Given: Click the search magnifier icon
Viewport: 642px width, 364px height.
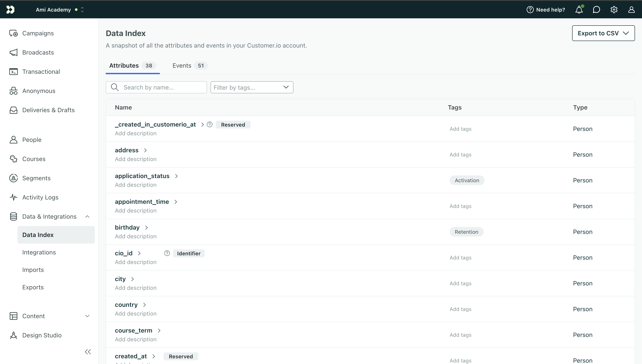Looking at the screenshot, I should pyautogui.click(x=115, y=87).
